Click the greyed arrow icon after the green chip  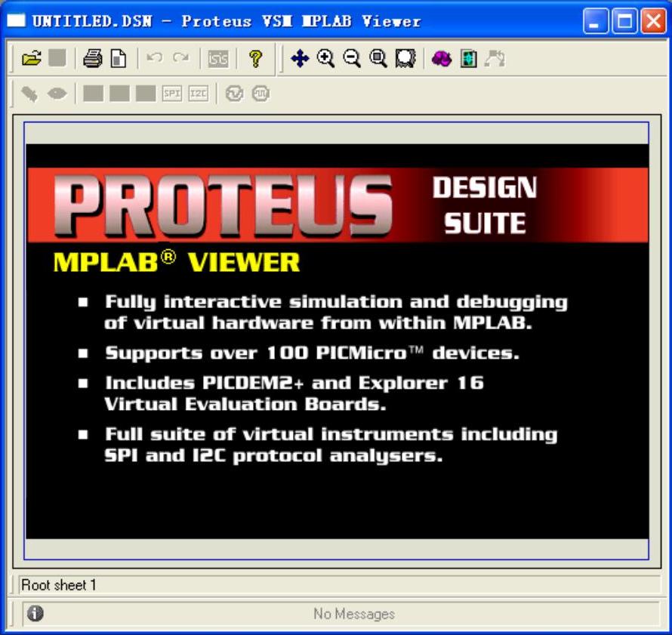pyautogui.click(x=495, y=58)
